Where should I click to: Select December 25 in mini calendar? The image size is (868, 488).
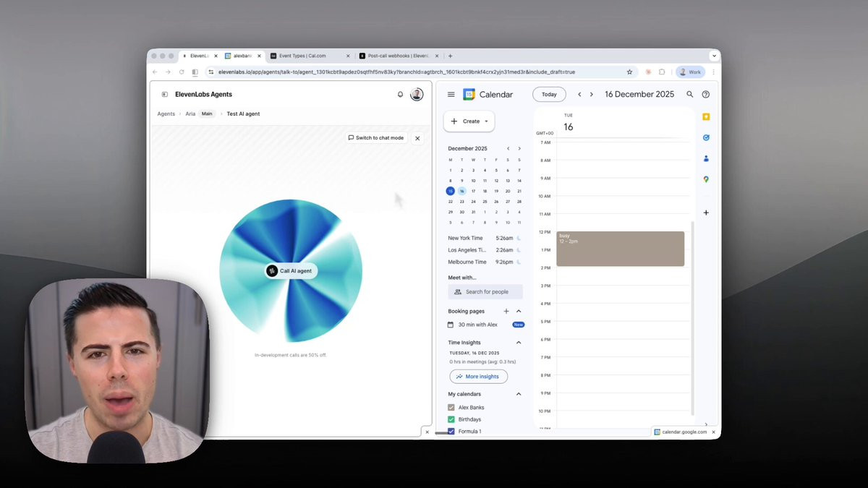[485, 202]
